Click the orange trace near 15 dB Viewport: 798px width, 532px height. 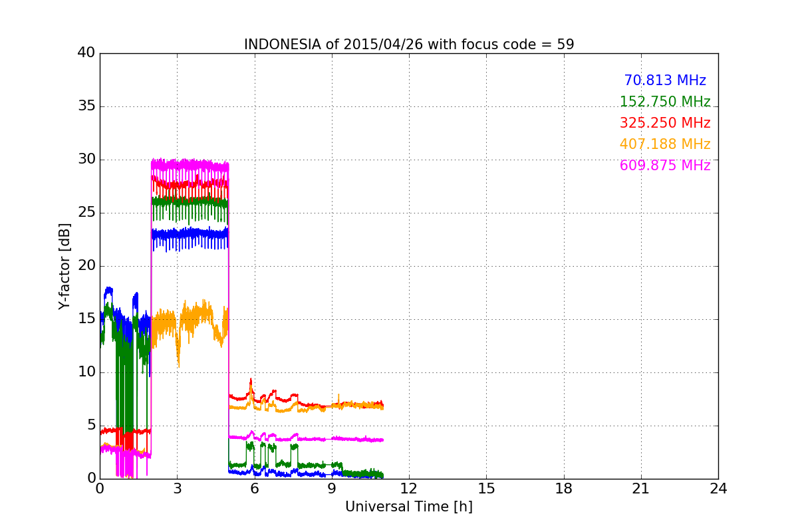[x=190, y=323]
